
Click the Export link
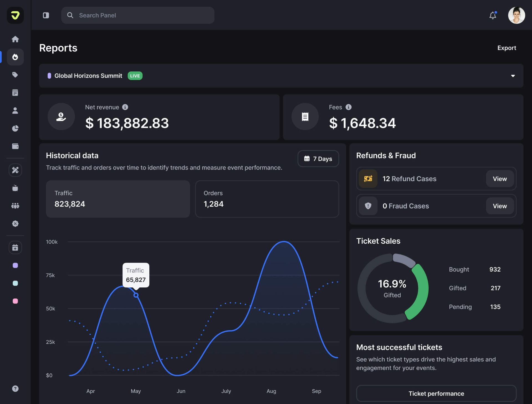pyautogui.click(x=507, y=48)
